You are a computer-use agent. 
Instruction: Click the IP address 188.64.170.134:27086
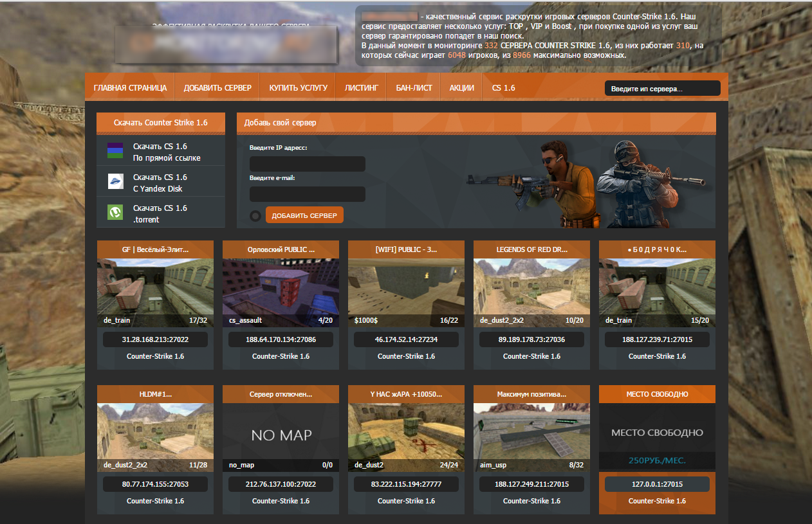coord(281,339)
